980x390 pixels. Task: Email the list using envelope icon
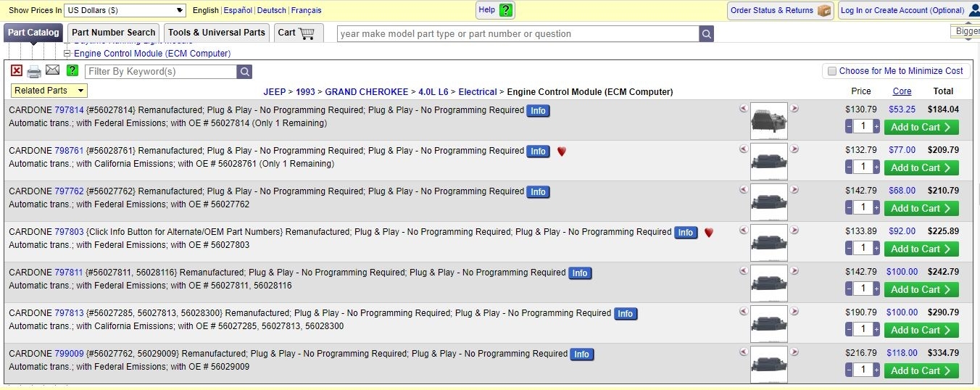[x=53, y=70]
